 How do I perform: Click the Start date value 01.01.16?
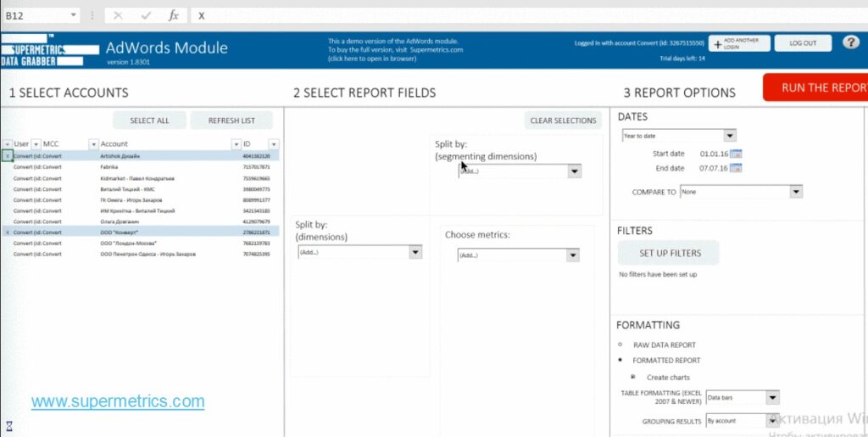pos(714,154)
